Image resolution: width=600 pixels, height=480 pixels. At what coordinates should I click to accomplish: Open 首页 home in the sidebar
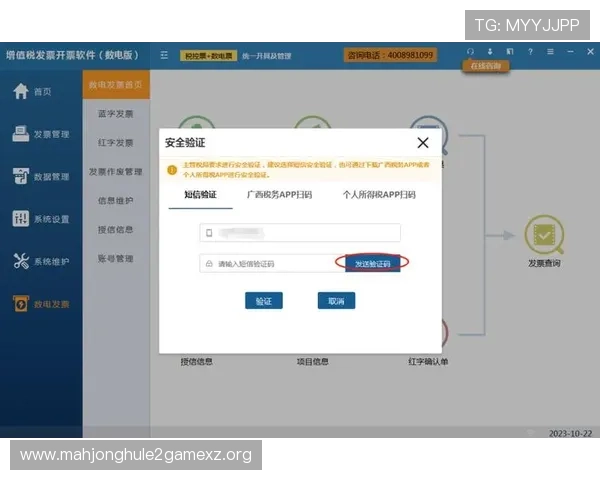[x=33, y=91]
